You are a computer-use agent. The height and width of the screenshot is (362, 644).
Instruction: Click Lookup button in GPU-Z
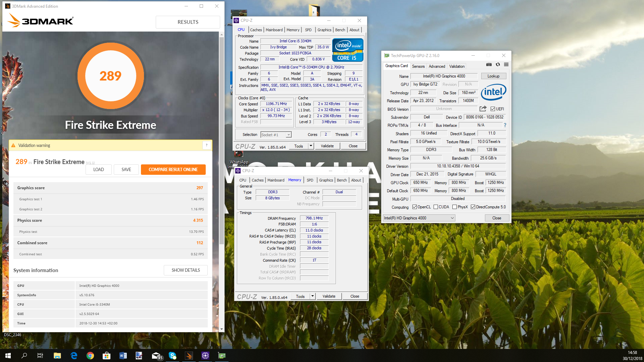493,76
